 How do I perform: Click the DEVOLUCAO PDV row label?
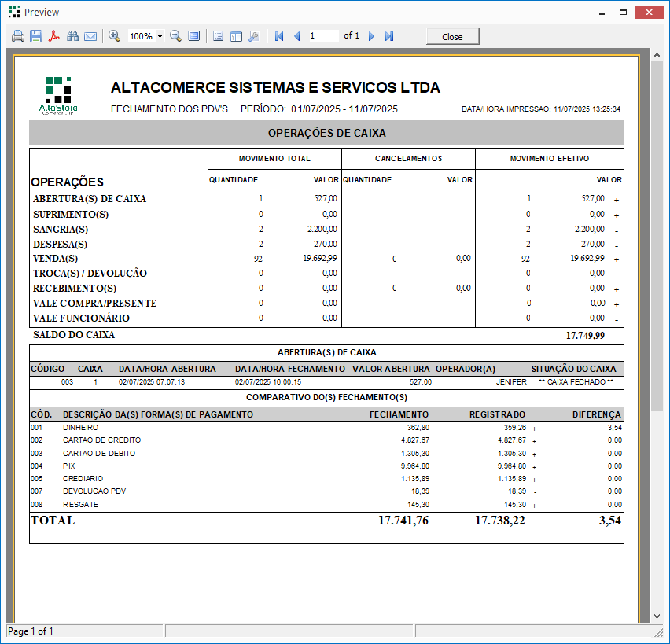tap(94, 491)
